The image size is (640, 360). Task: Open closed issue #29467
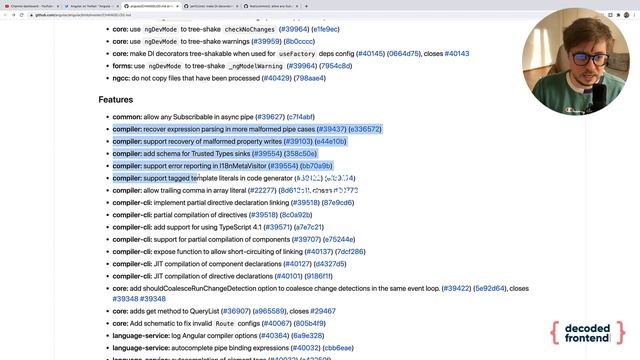point(323,311)
